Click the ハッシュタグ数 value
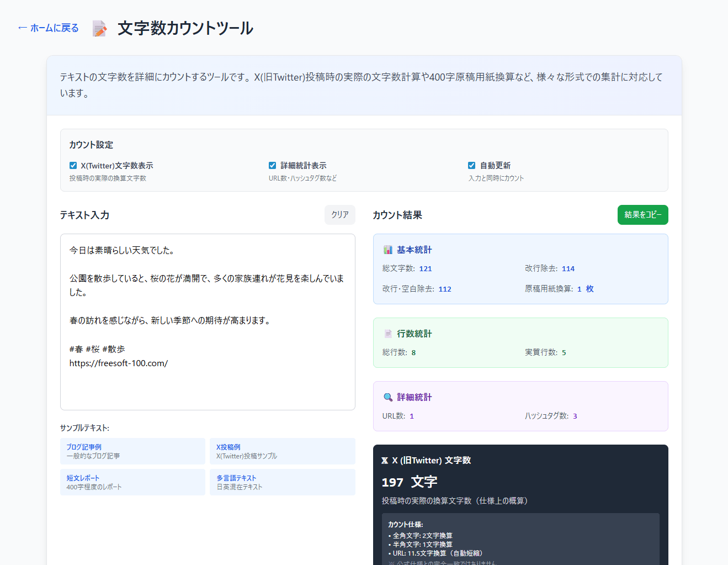The image size is (728, 565). click(x=575, y=416)
